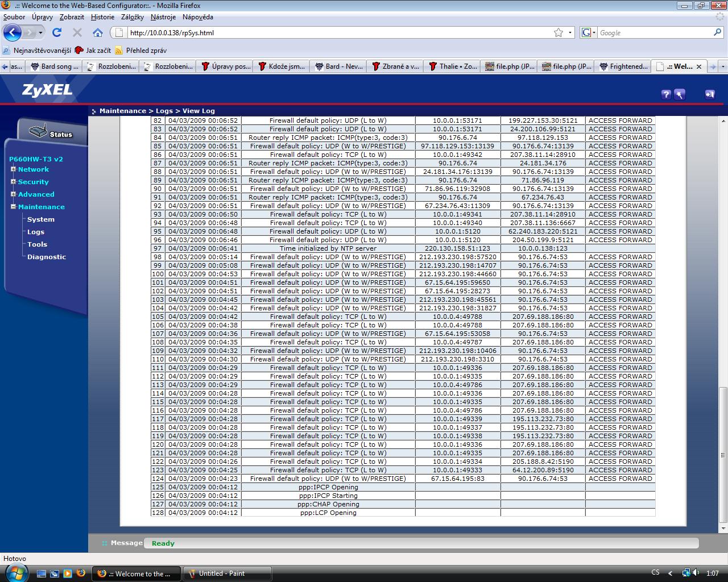Click the ZyXEL logout icon
This screenshot has width=728, height=582.
click(709, 94)
